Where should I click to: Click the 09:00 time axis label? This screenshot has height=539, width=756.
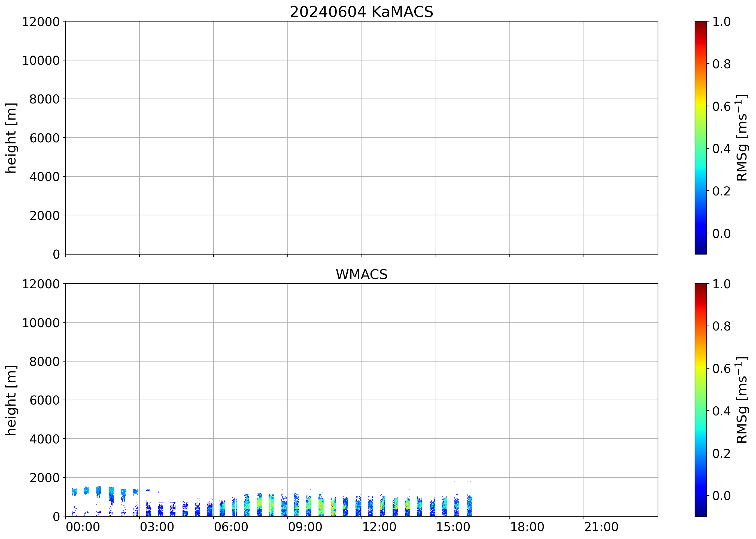point(305,527)
